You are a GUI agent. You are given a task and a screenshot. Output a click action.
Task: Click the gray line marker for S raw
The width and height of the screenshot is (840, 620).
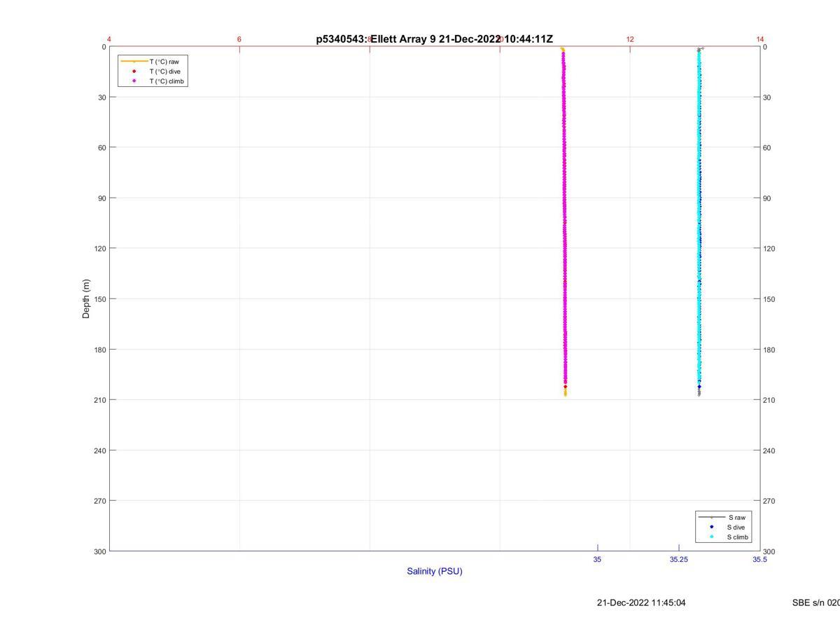[711, 517]
